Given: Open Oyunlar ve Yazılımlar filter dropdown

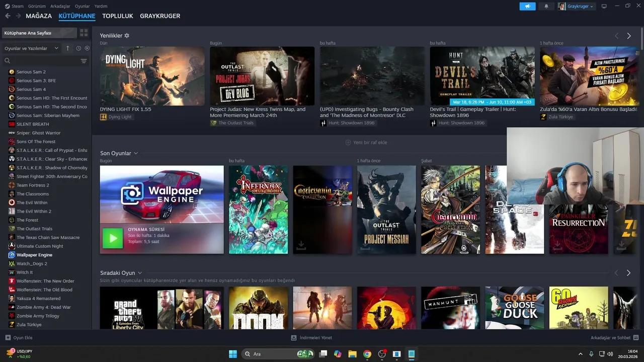Looking at the screenshot, I should tap(31, 48).
